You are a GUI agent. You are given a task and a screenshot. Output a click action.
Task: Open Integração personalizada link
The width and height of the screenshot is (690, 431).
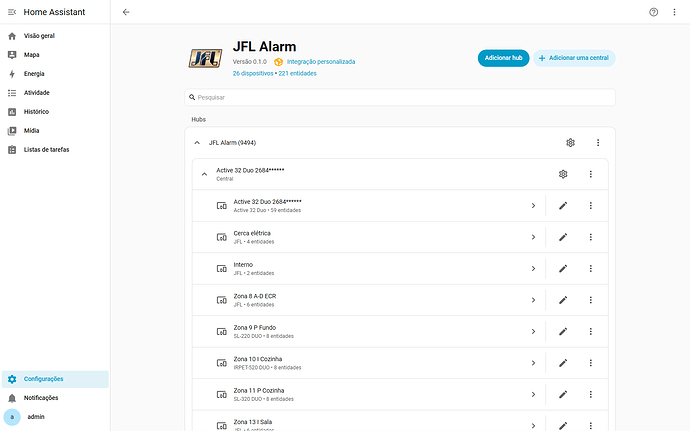pyautogui.click(x=321, y=62)
